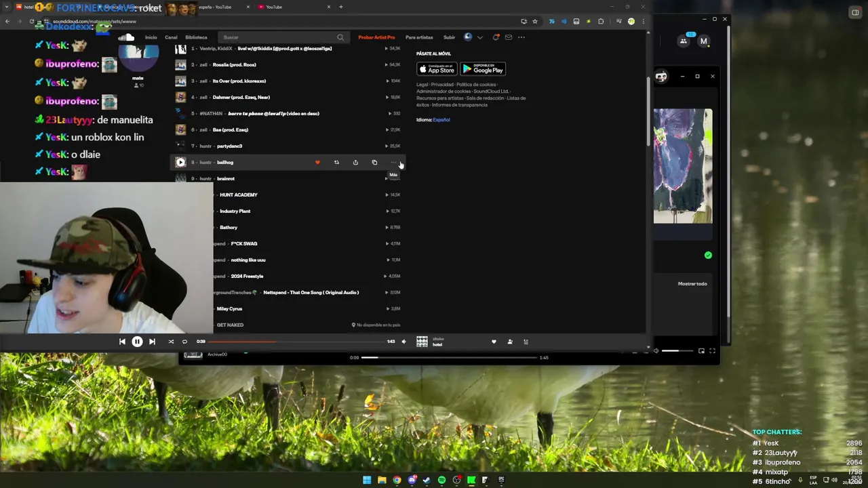Open File Explorer from taskbar
This screenshot has height=488, width=868.
[382, 480]
